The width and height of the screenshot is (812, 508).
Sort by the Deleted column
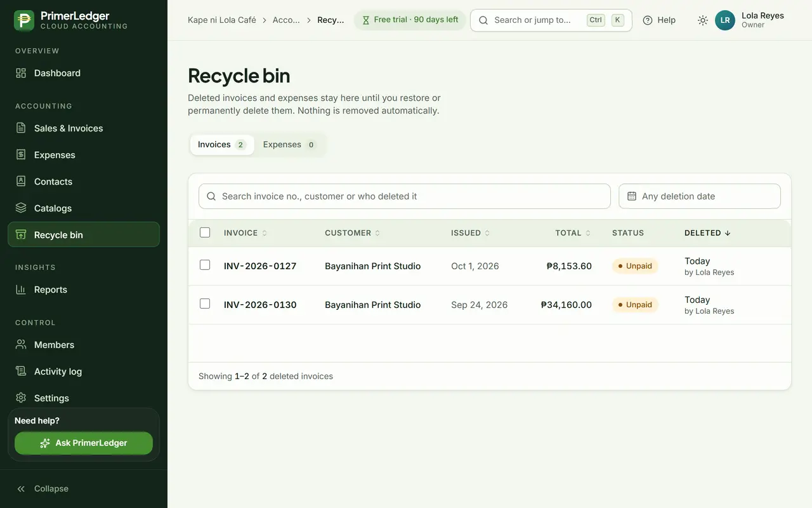point(707,233)
